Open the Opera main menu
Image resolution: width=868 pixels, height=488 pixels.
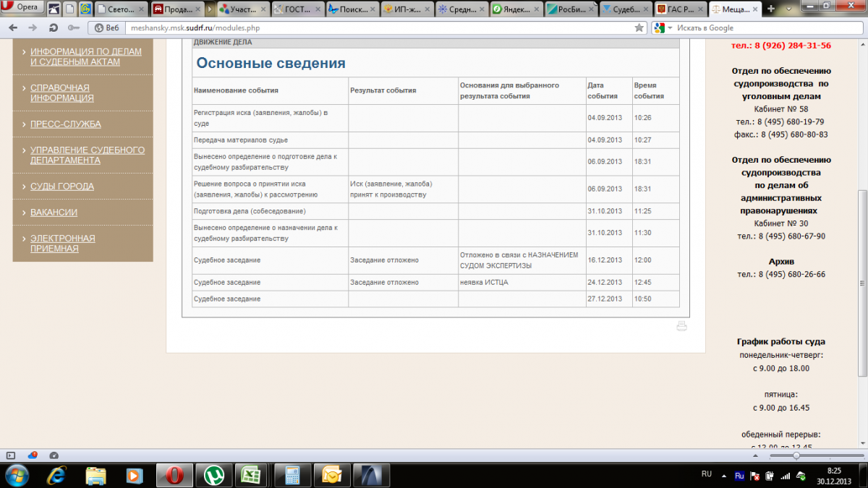[22, 8]
